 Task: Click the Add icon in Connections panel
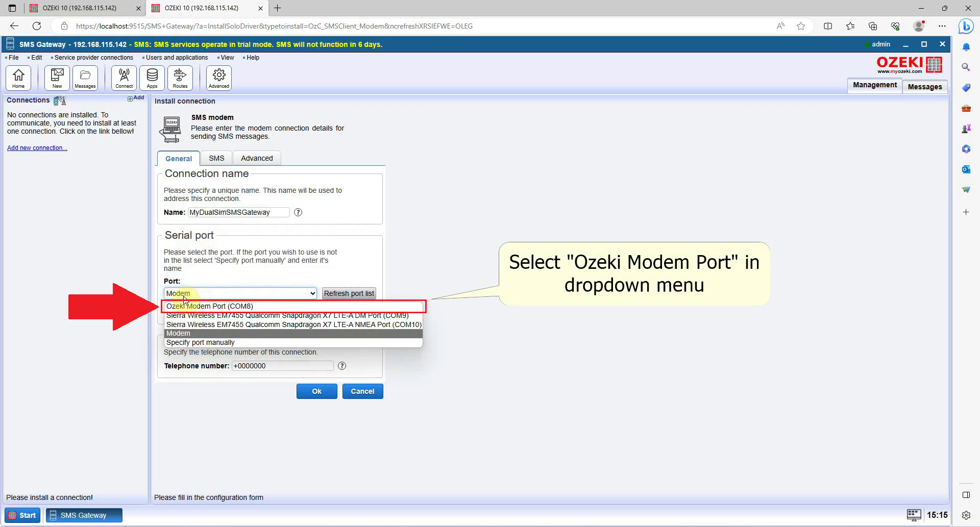tap(136, 98)
